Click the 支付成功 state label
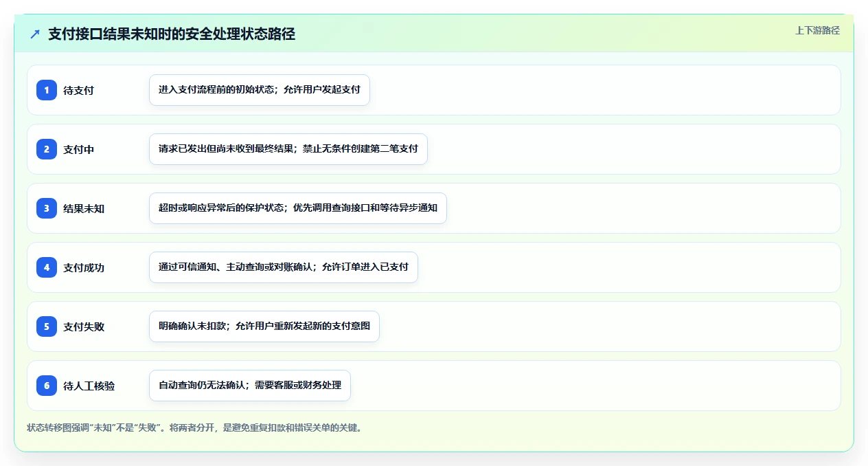The height and width of the screenshot is (466, 868). pos(84,267)
